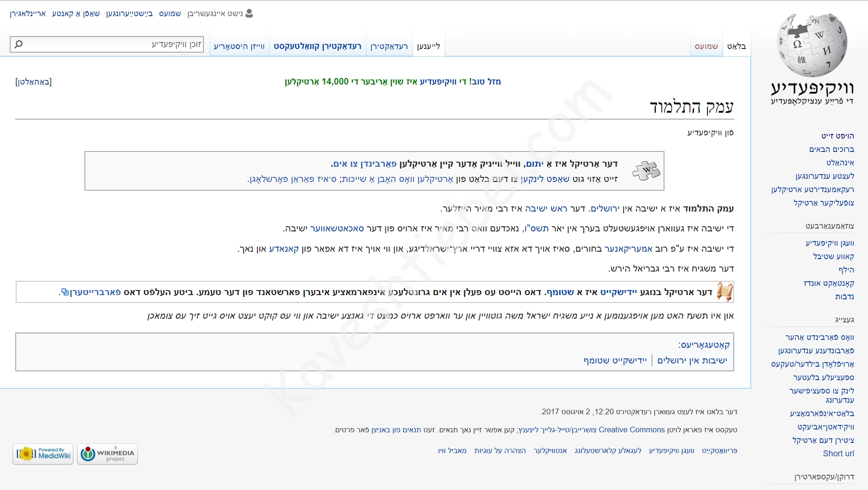Click the user icon beside נישט איינגעשריבן

point(249,13)
